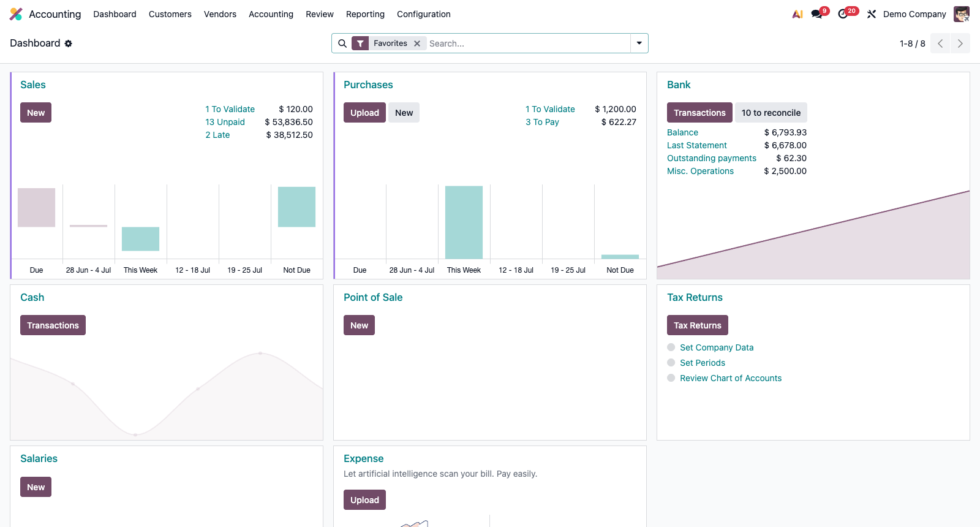Viewport: 980px width, 527px height.
Task: Click New in the Purchases card
Action: pyautogui.click(x=404, y=113)
